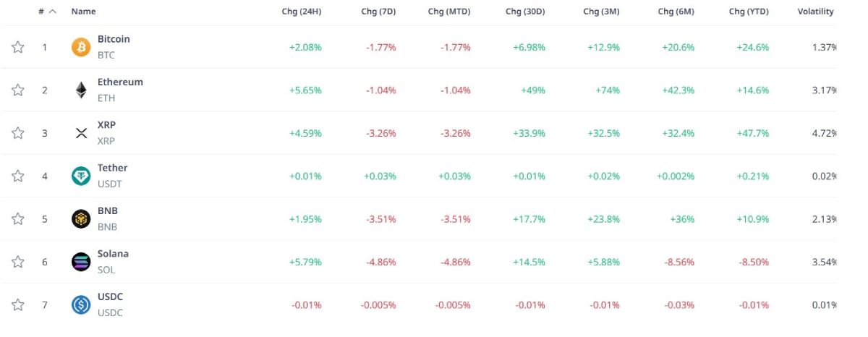Image resolution: width=868 pixels, height=337 pixels.
Task: Click the BNB coin logo icon
Action: pos(81,218)
